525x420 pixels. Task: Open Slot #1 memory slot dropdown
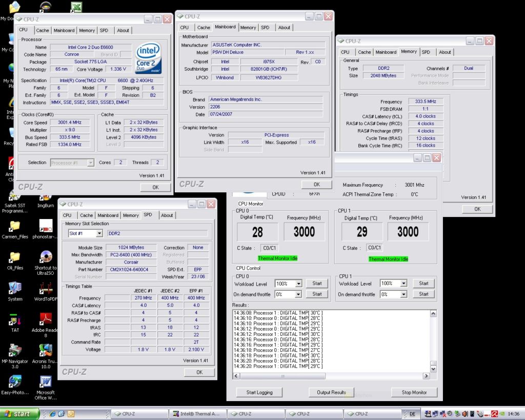(99, 233)
